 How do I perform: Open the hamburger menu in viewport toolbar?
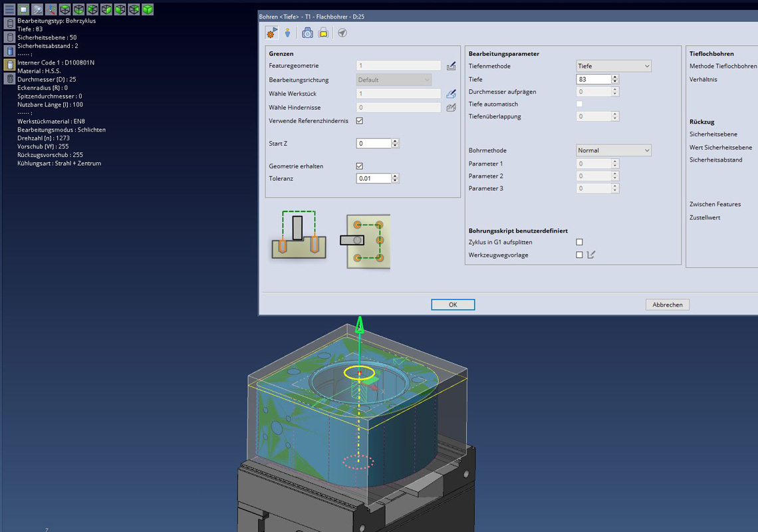pyautogui.click(x=9, y=10)
